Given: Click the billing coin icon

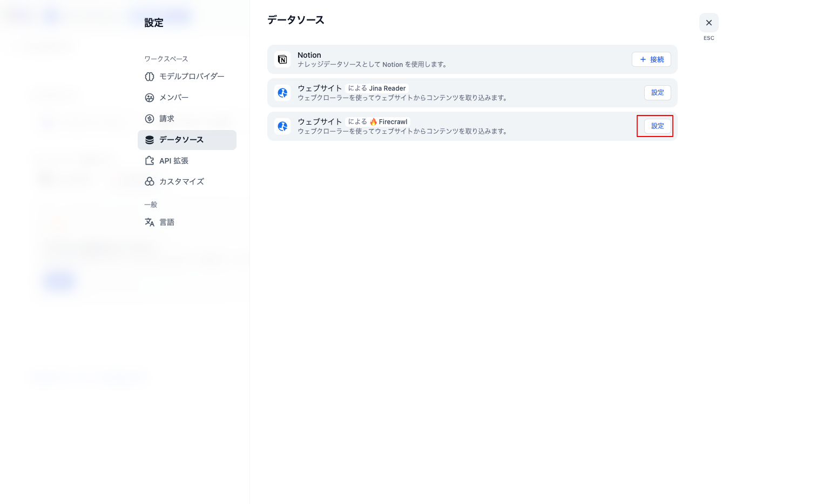Looking at the screenshot, I should coord(150,119).
